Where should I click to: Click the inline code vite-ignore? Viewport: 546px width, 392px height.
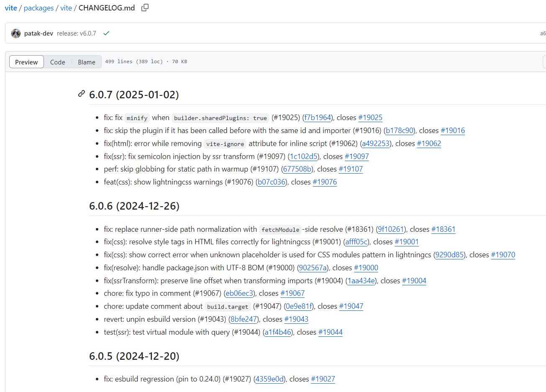225,144
